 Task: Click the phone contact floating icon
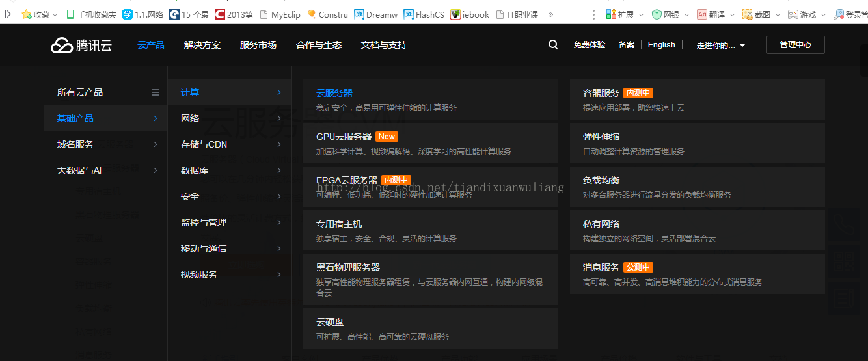(845, 225)
